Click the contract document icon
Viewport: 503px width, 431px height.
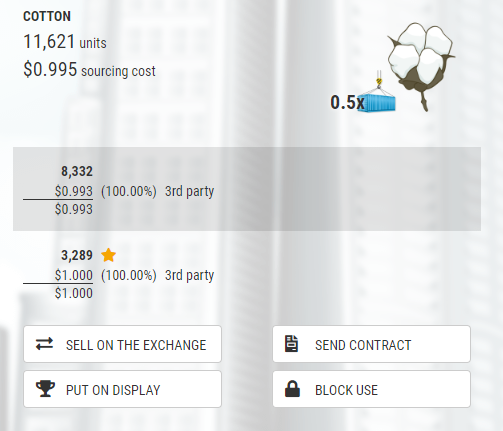pos(291,344)
